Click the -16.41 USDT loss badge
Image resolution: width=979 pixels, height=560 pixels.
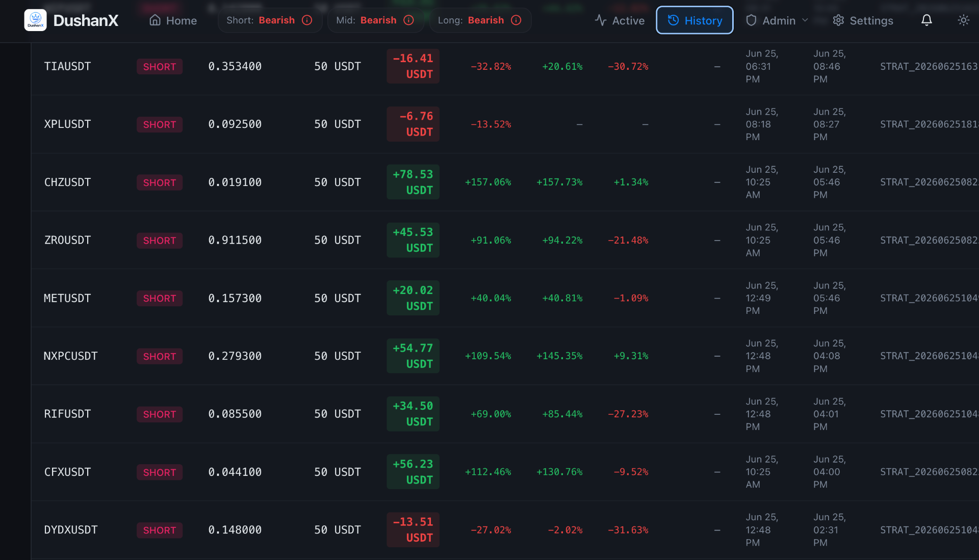coord(413,66)
